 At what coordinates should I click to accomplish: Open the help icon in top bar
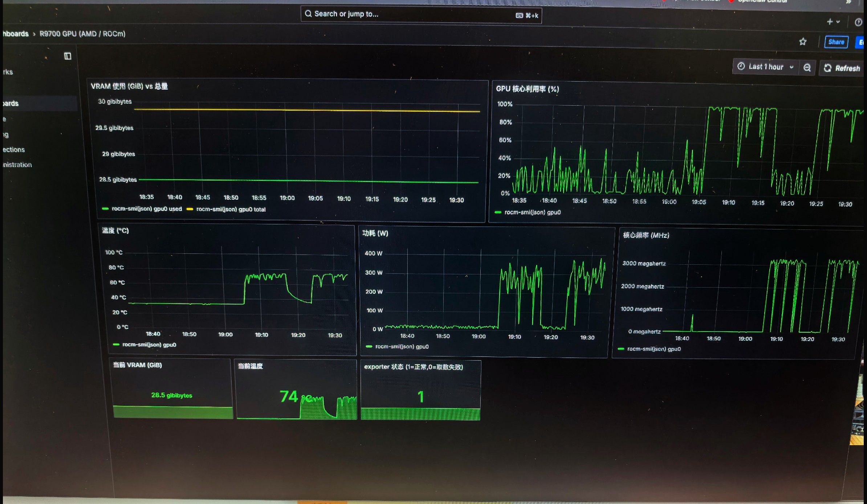[858, 23]
